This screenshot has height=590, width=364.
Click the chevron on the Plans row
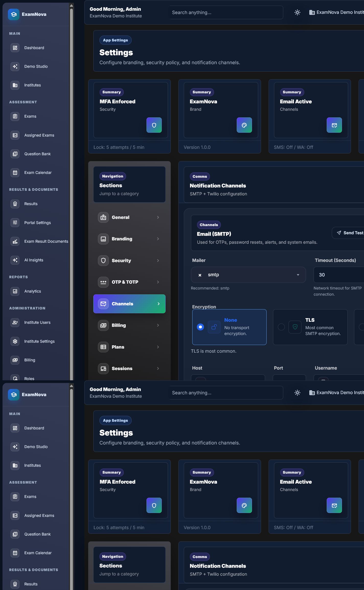point(158,347)
